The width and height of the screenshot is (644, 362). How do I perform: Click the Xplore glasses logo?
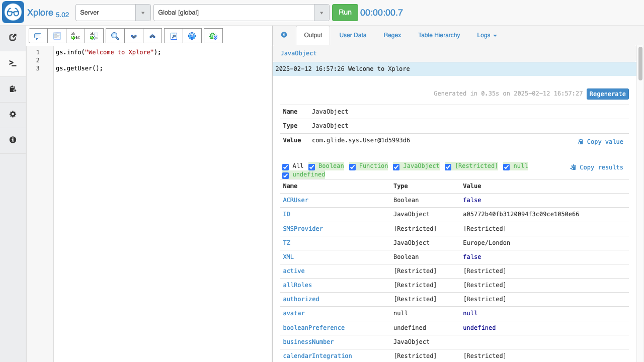pyautogui.click(x=13, y=13)
